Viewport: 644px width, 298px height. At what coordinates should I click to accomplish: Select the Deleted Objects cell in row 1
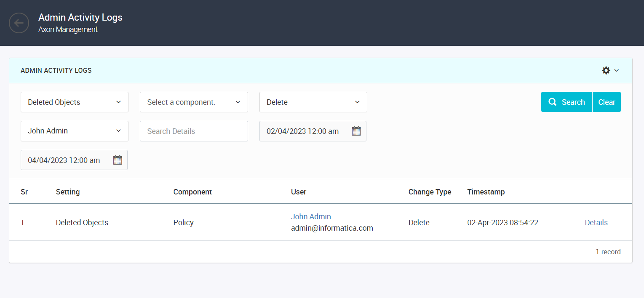click(82, 223)
